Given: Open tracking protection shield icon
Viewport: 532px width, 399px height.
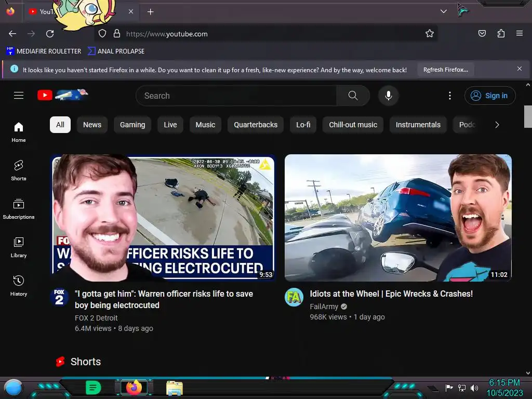Looking at the screenshot, I should pyautogui.click(x=102, y=34).
